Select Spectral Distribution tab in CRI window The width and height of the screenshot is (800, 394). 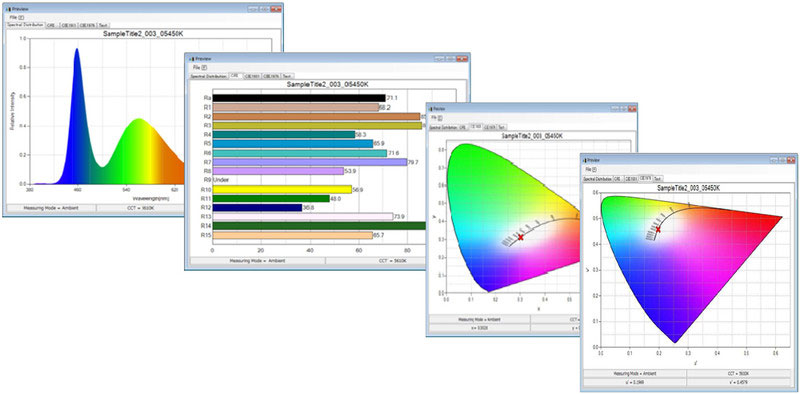[209, 76]
